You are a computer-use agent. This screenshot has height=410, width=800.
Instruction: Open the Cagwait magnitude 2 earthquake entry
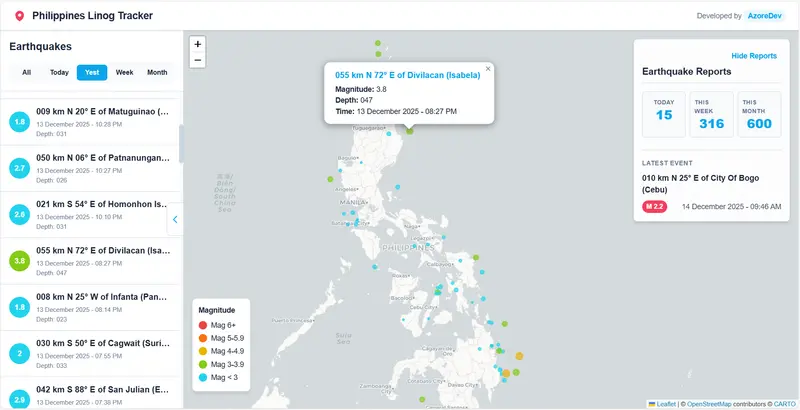[90, 354]
